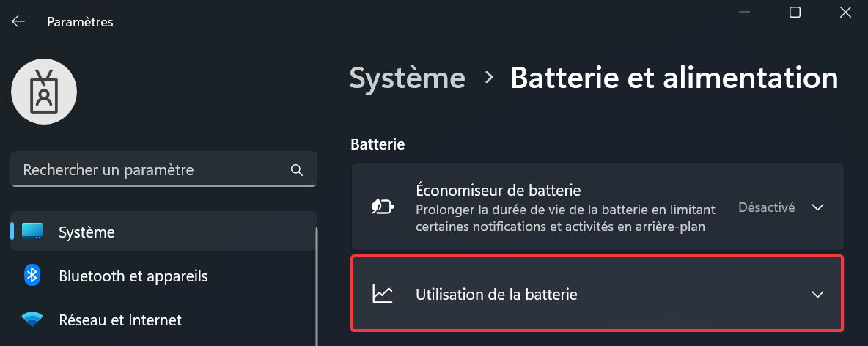The height and width of the screenshot is (346, 868).
Task: Click the Wi-Fi icon for Réseau et Internet
Action: 32,320
